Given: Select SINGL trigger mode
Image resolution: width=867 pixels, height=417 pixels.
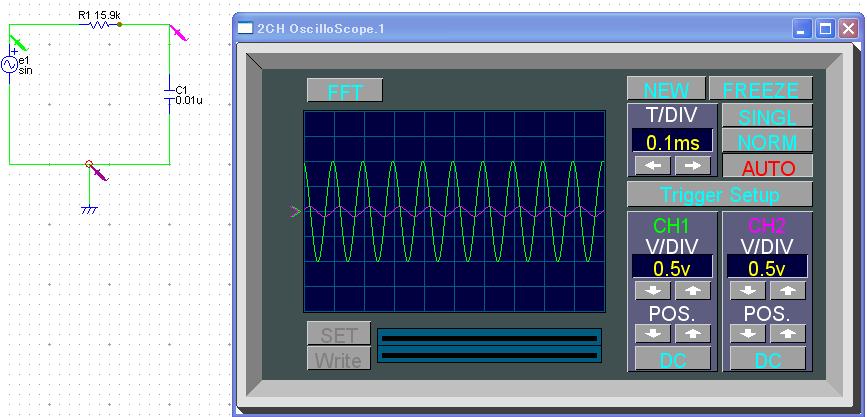Looking at the screenshot, I should (x=767, y=116).
